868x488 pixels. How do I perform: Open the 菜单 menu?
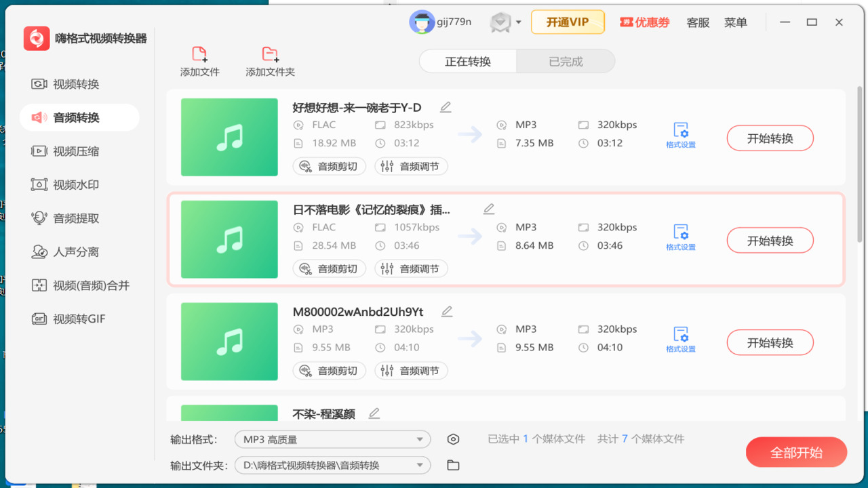[735, 22]
